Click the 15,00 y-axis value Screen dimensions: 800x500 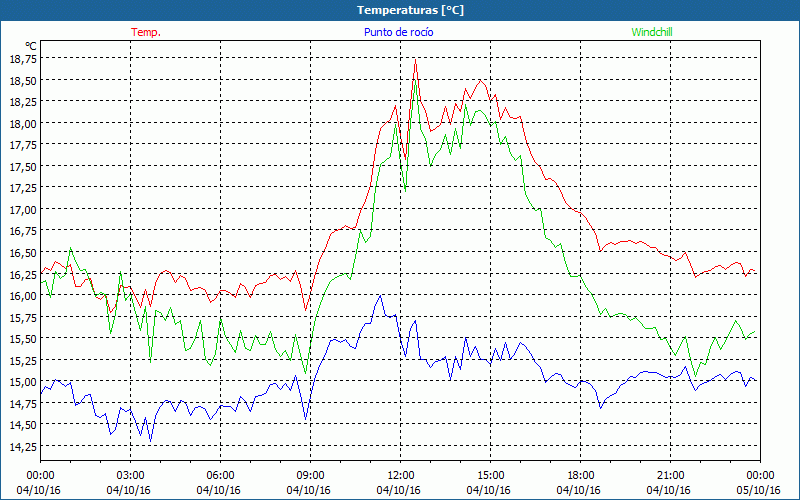[23, 382]
